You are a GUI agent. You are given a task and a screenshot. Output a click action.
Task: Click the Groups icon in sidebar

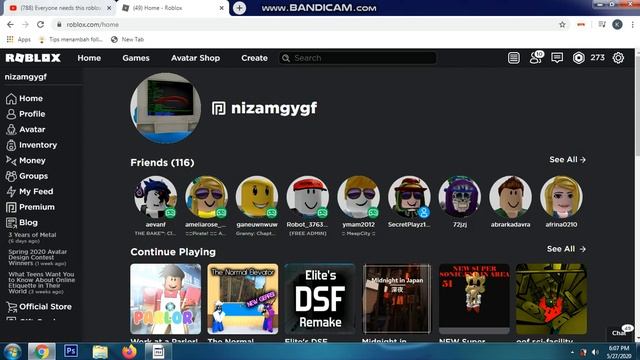[x=11, y=176]
